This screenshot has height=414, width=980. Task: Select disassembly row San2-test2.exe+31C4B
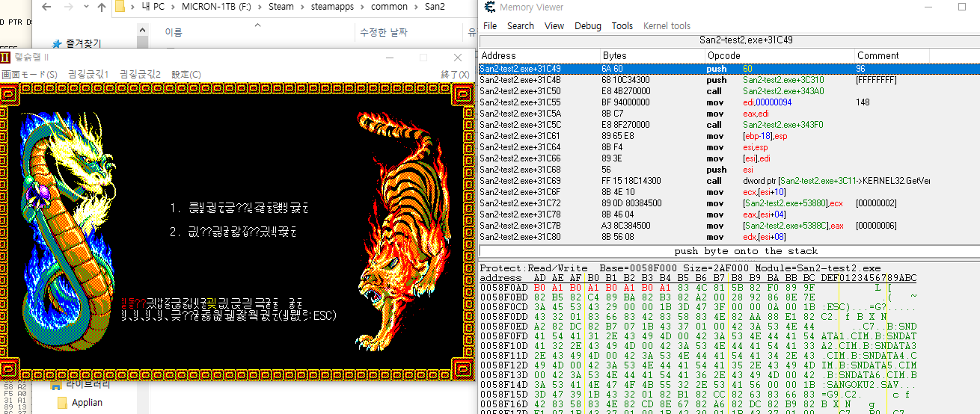point(729,80)
